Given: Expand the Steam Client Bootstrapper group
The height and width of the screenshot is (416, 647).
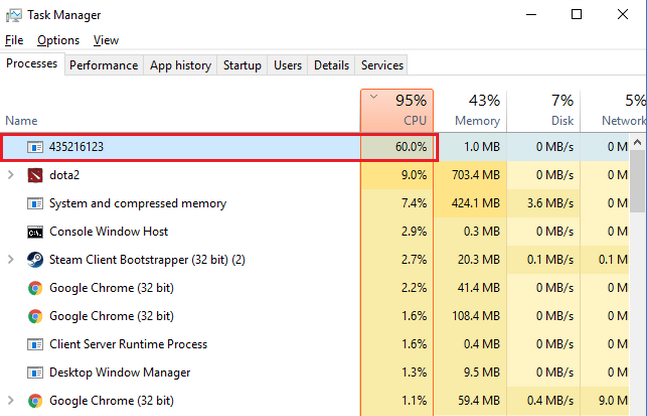Looking at the screenshot, I should click(10, 260).
